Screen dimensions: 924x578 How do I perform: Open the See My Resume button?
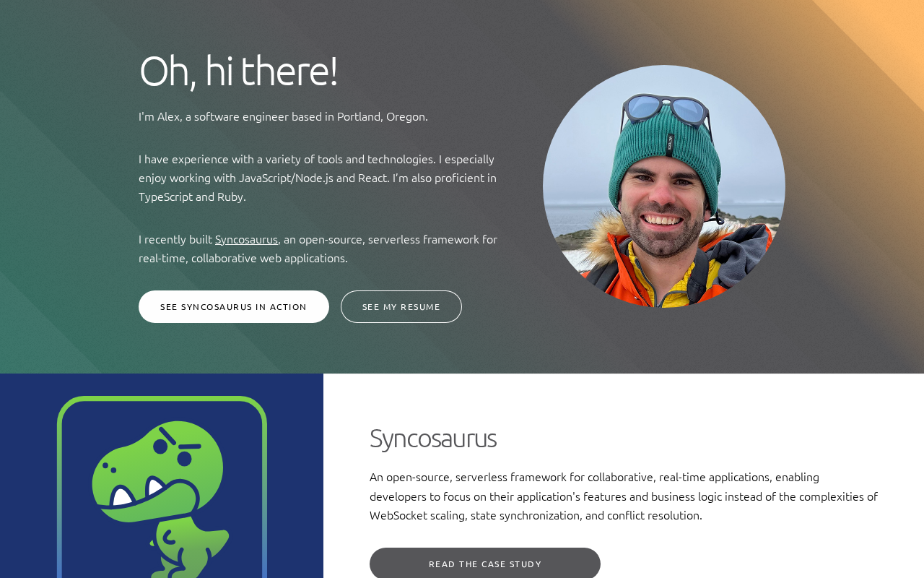click(401, 306)
